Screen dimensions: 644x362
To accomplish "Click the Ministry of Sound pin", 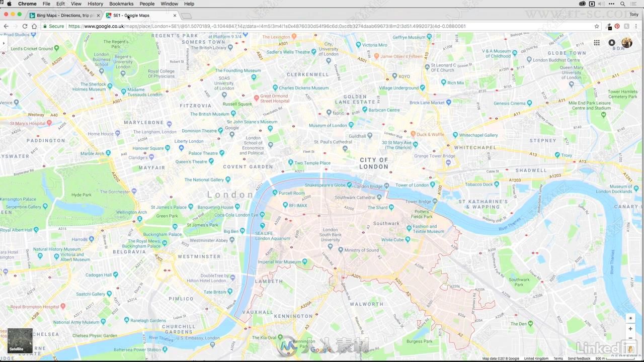I will (x=341, y=250).
